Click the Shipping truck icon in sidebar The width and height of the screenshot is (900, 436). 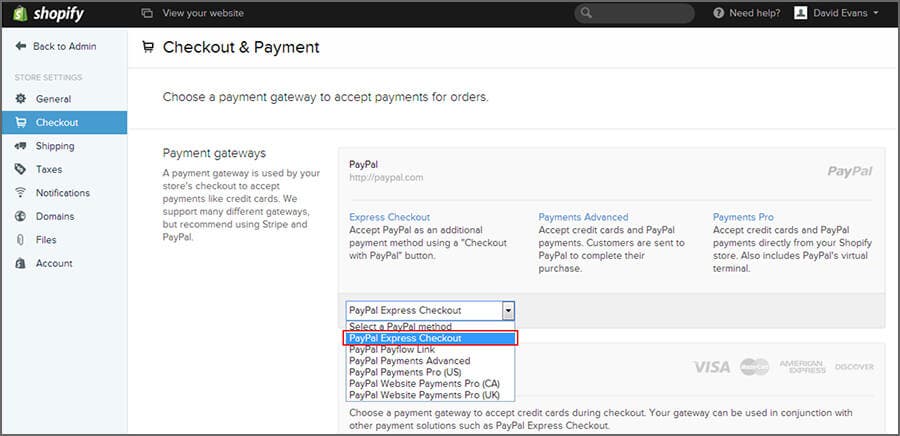click(x=21, y=146)
